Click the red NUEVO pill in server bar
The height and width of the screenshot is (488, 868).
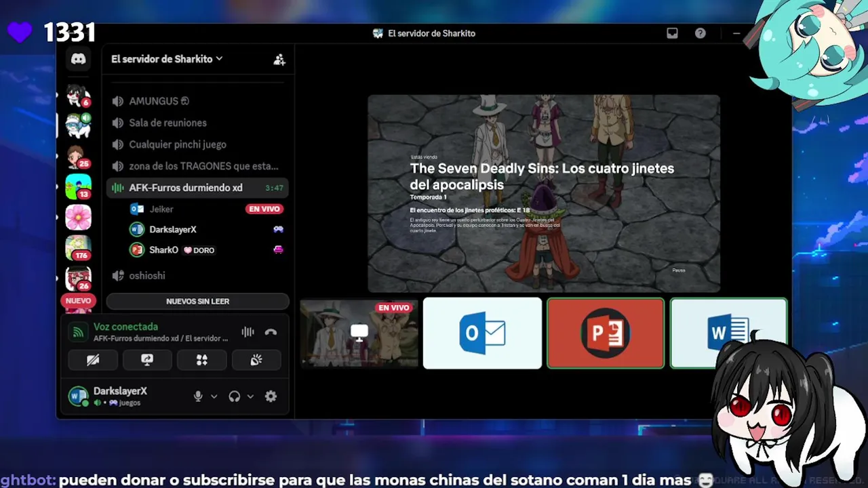coord(78,301)
